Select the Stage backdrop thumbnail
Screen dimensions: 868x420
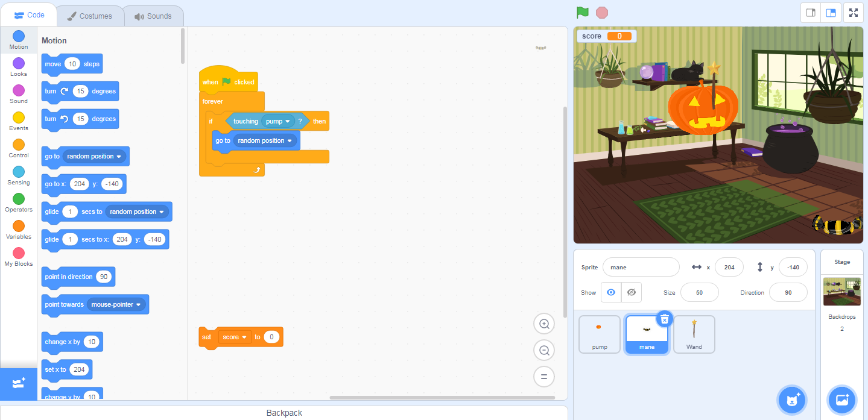click(842, 292)
